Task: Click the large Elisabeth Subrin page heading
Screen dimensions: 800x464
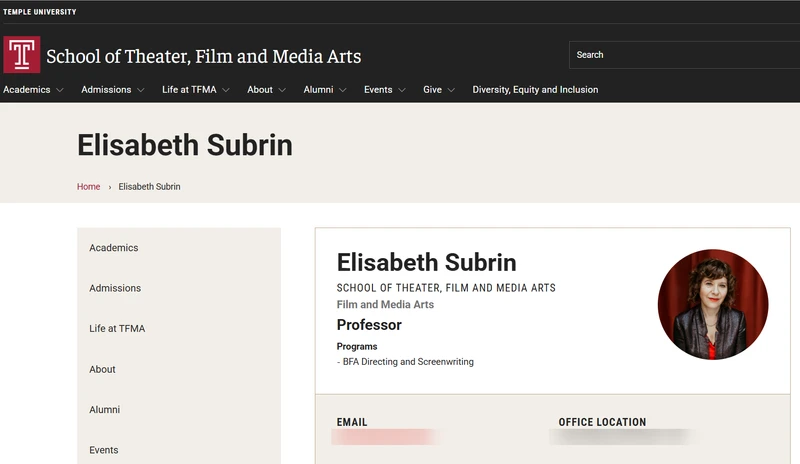Action: coord(185,145)
